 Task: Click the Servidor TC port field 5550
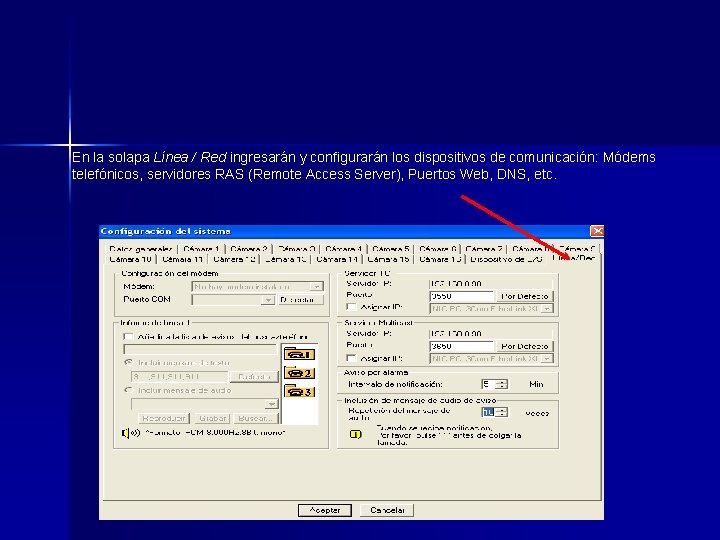(461, 296)
